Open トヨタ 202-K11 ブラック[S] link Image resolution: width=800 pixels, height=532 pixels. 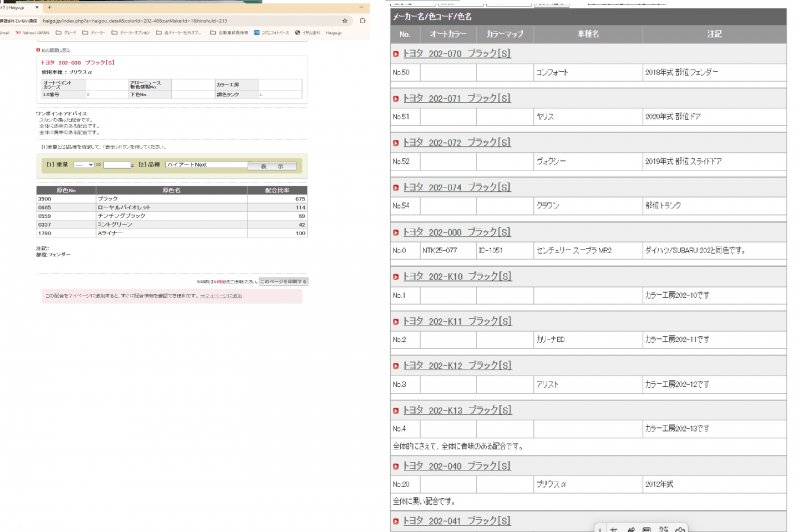coord(457,321)
